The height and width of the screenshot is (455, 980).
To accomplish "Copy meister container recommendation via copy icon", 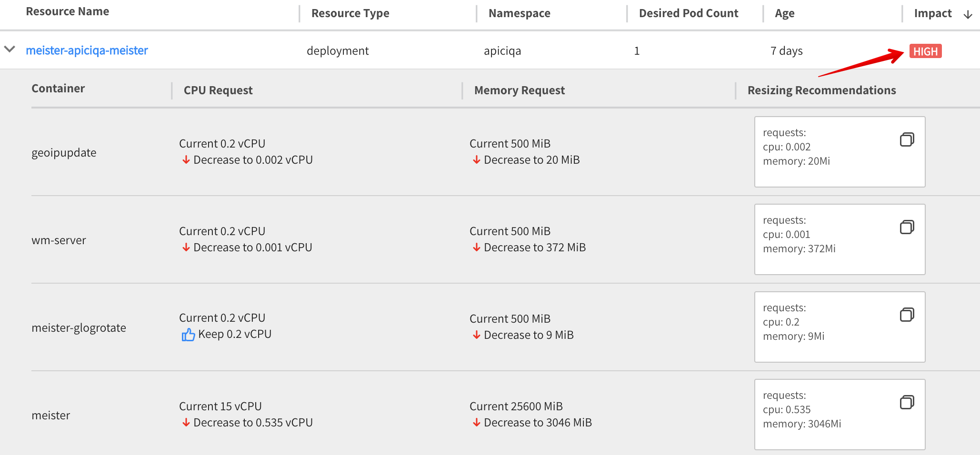I will [907, 402].
